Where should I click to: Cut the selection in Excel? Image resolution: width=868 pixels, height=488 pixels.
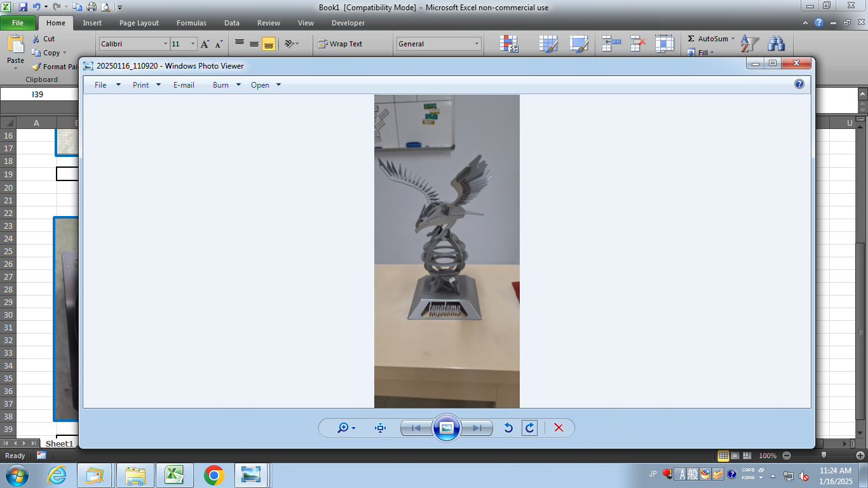pyautogui.click(x=43, y=39)
